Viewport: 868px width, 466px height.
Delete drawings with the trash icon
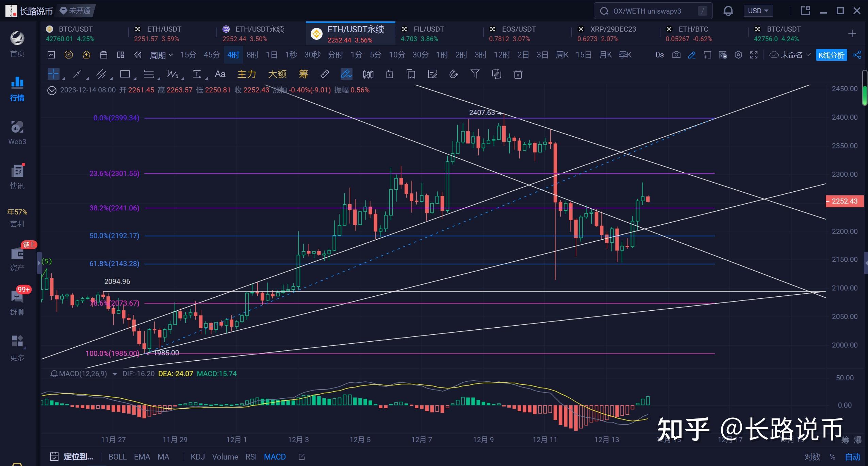click(518, 74)
